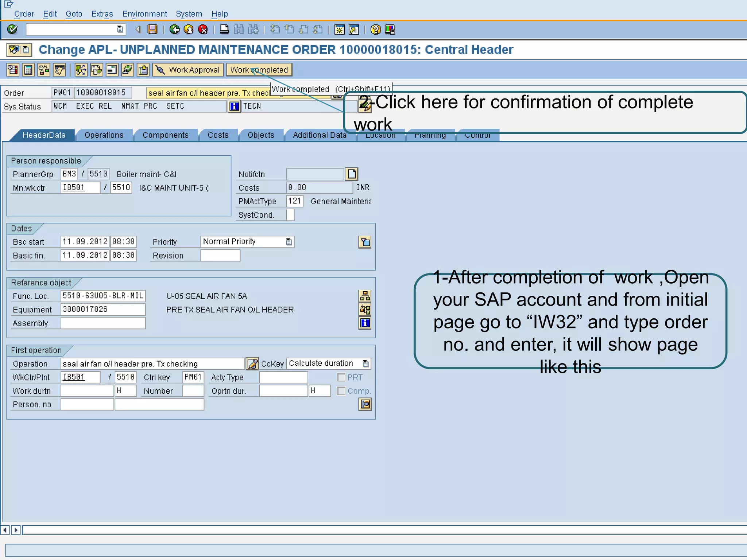Open the Environment menu
The height and width of the screenshot is (560, 747).
pos(144,14)
